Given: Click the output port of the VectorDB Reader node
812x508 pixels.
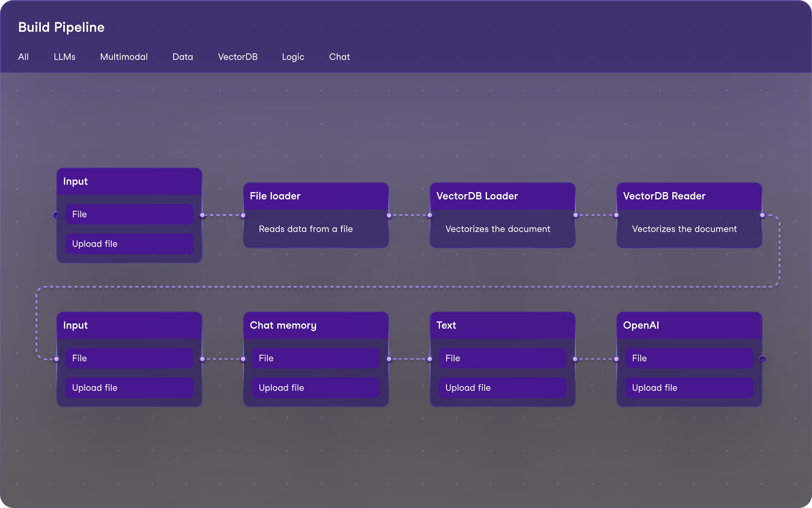Looking at the screenshot, I should (x=762, y=215).
